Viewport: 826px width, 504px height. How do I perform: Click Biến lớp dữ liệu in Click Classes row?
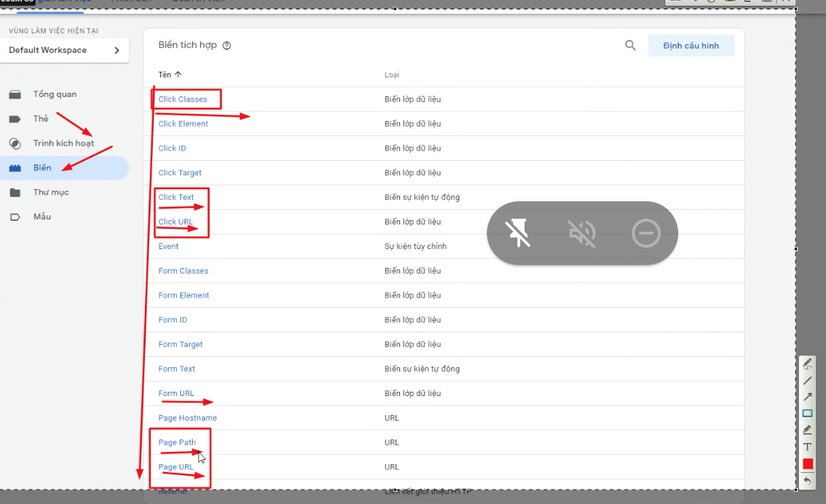pyautogui.click(x=412, y=99)
